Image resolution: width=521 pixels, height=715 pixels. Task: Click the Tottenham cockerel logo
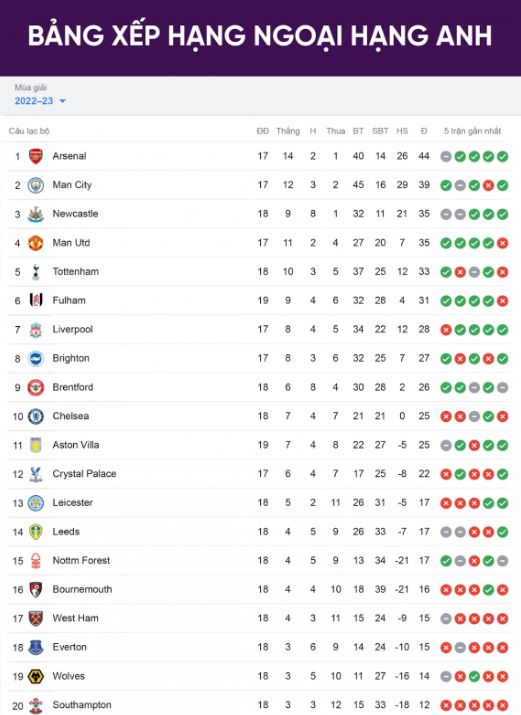(36, 272)
